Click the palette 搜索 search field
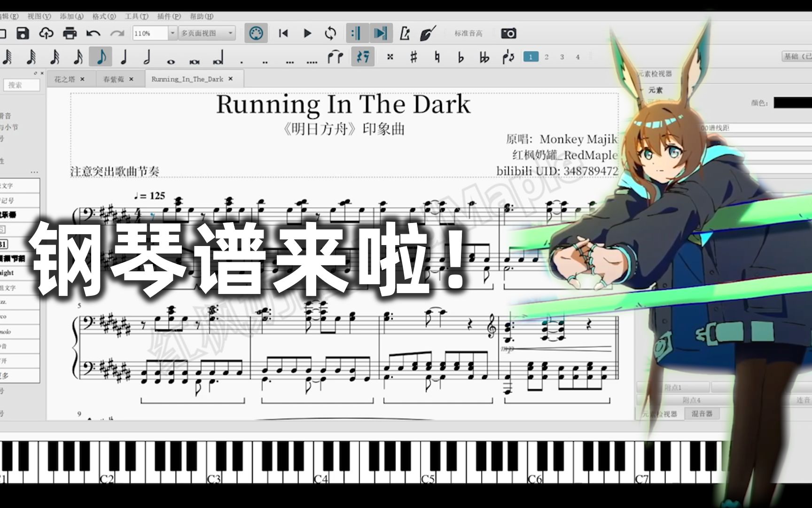Screen dimensions: 812x508 pos(22,85)
